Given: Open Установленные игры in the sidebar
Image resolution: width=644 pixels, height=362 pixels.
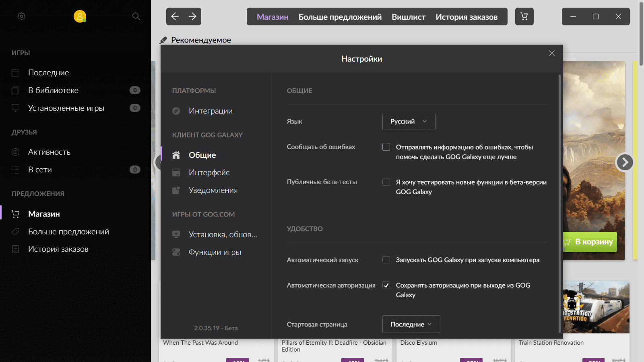Looking at the screenshot, I should (66, 108).
